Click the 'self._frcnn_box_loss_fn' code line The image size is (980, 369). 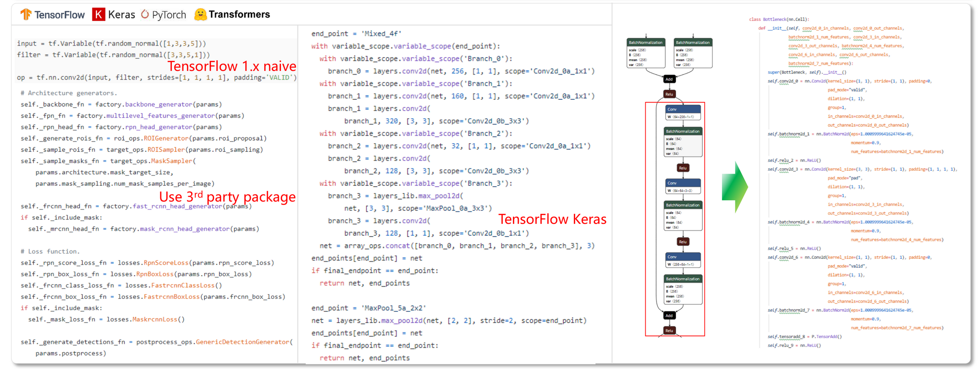coord(153,296)
